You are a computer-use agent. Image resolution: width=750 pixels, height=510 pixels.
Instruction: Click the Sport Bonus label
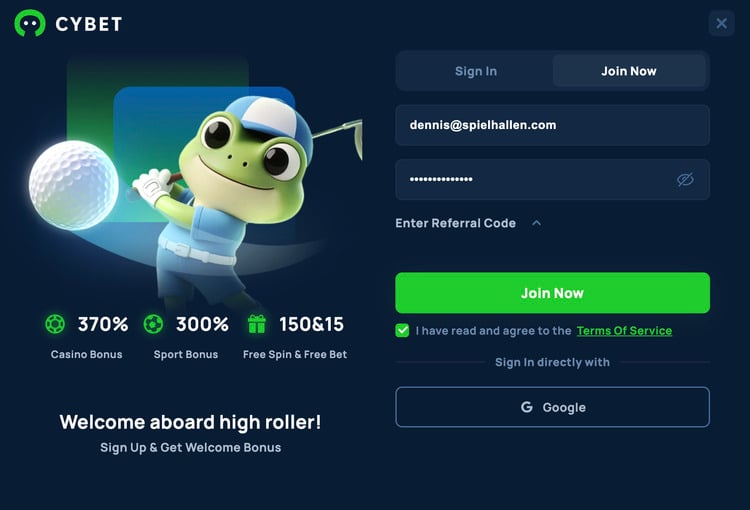point(186,355)
